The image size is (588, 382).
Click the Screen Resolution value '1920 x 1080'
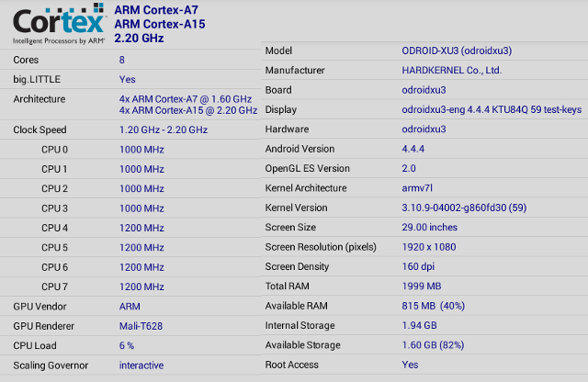point(429,247)
